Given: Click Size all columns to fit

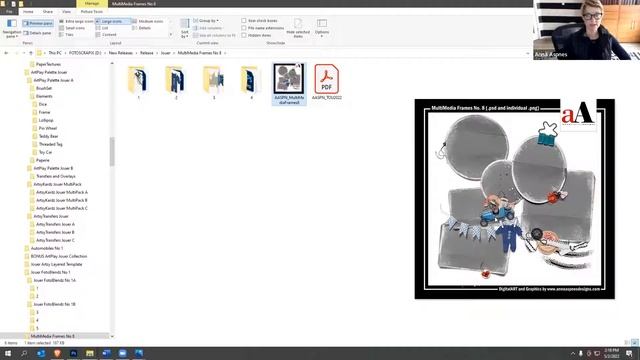Looking at the screenshot, I should (x=214, y=36).
